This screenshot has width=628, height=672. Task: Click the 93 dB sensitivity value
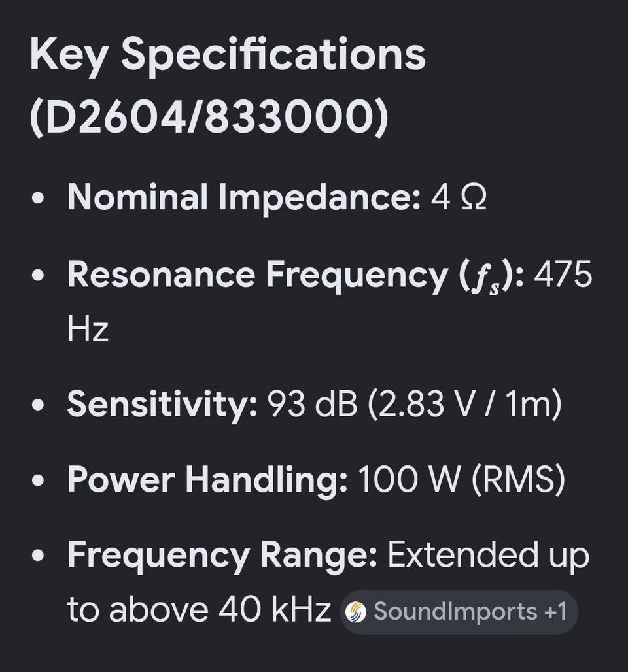point(312,404)
